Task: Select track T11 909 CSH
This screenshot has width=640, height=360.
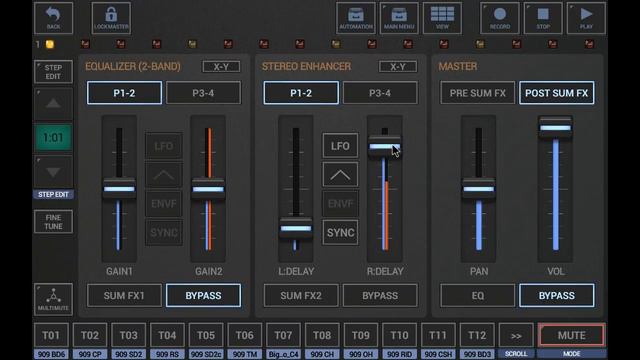Action: point(438,336)
